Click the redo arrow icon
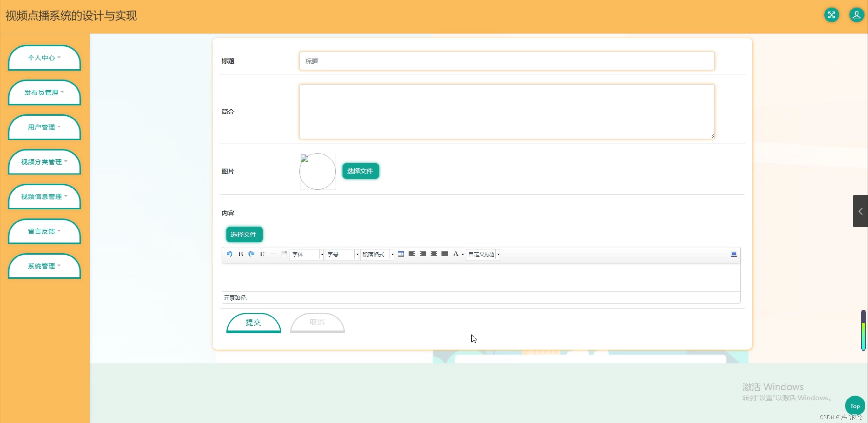 point(251,254)
